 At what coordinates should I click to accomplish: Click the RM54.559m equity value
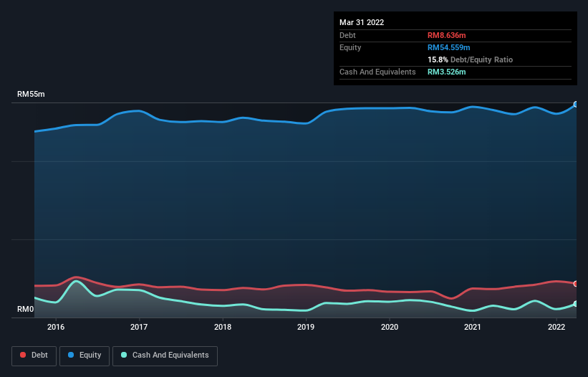pos(449,47)
